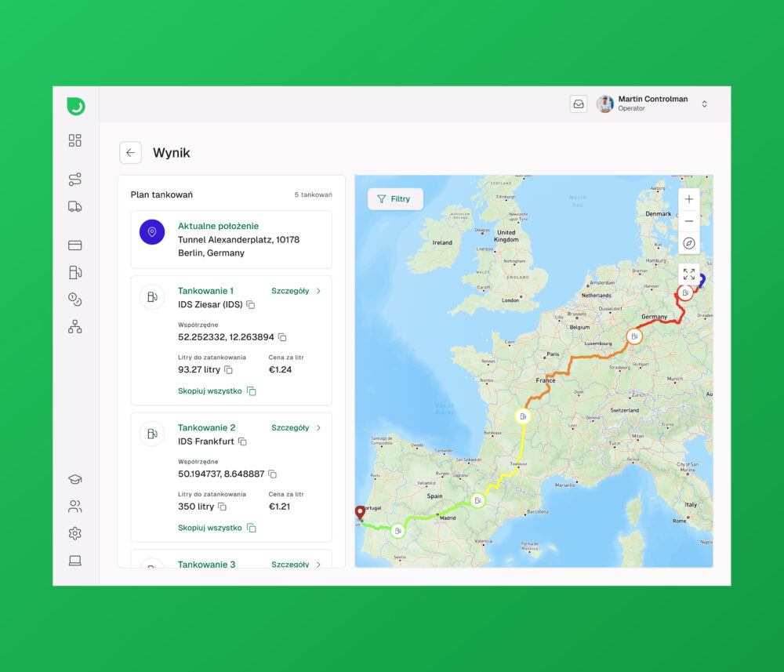784x672 pixels.
Task: Copy the 350 litry amount
Action: [223, 507]
